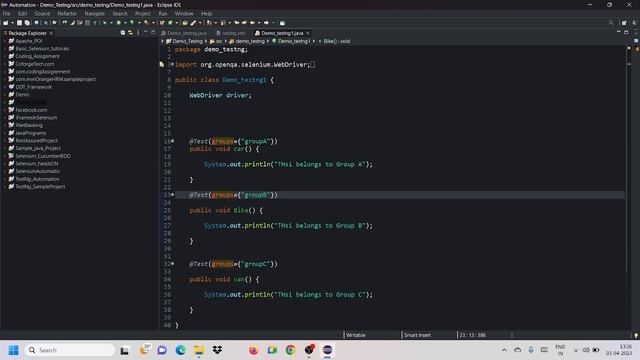The image size is (640, 360).
Task: Switch to Demo_testng.java tab
Action: point(187,33)
